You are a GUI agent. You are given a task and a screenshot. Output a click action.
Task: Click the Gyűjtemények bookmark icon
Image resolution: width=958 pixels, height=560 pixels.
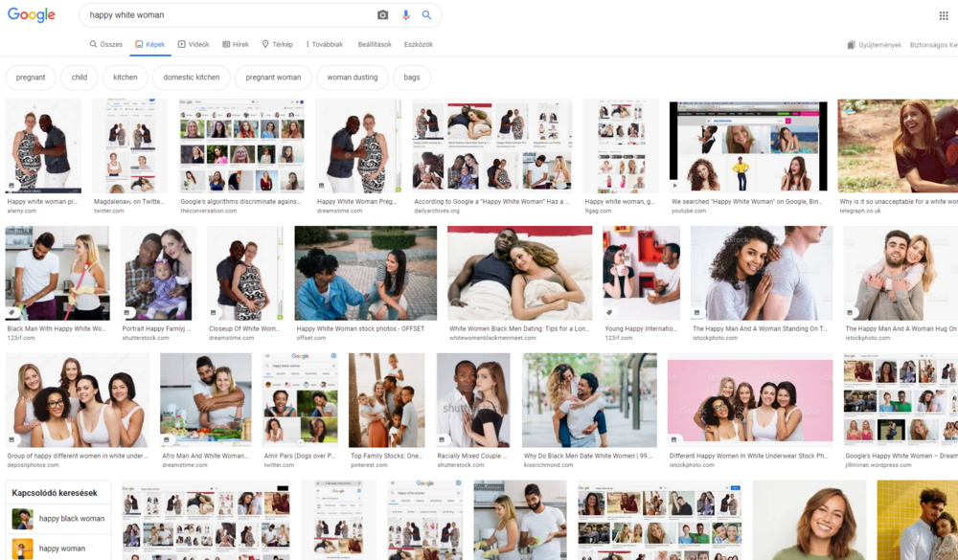click(851, 45)
